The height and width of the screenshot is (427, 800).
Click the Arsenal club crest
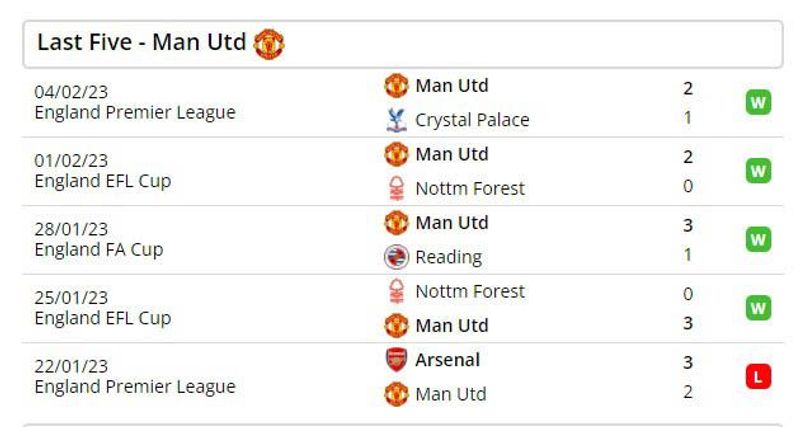396,360
